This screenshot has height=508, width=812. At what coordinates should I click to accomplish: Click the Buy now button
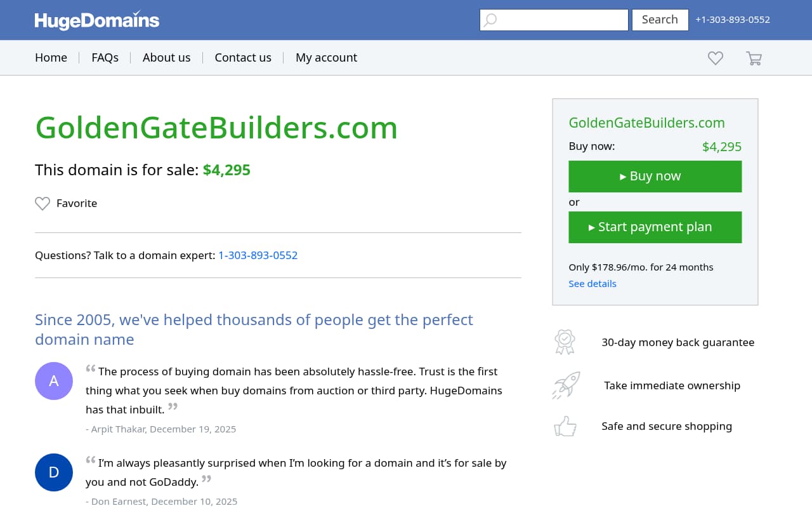tap(655, 176)
